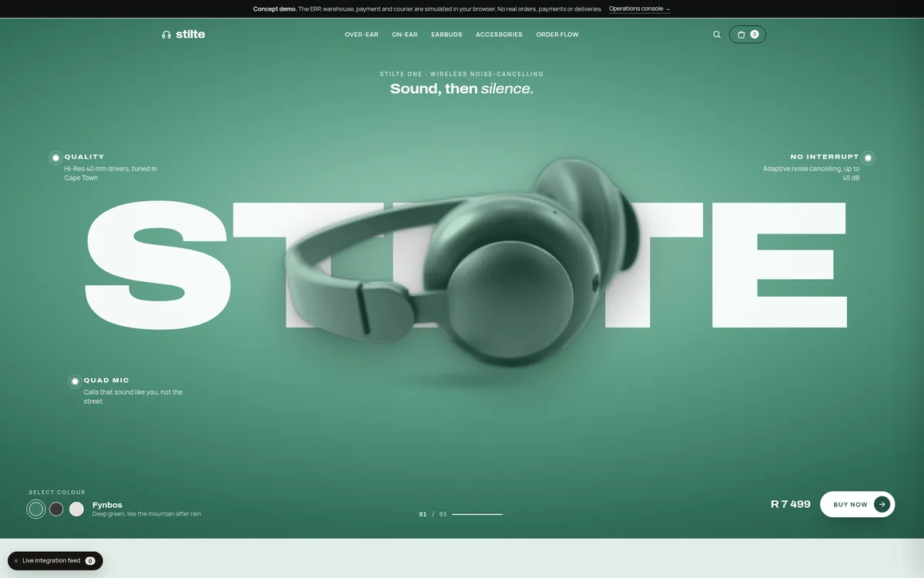Click the cart count badge 0
The image size is (924, 578).
click(x=755, y=35)
